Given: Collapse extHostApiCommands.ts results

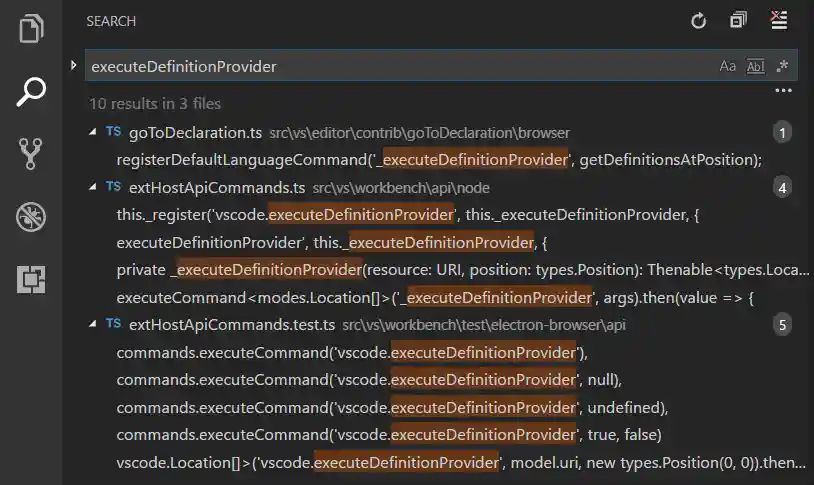Looking at the screenshot, I should pyautogui.click(x=92, y=187).
